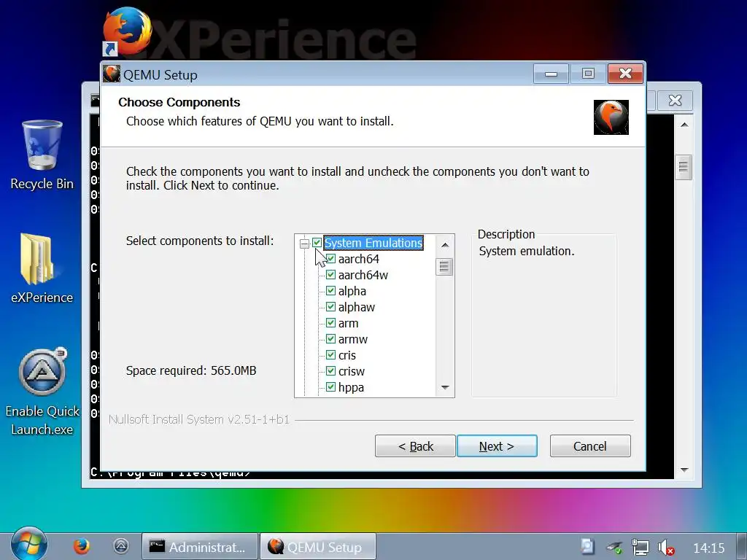Uncheck the arm component
Viewport: 747px width, 560px height.
point(330,323)
